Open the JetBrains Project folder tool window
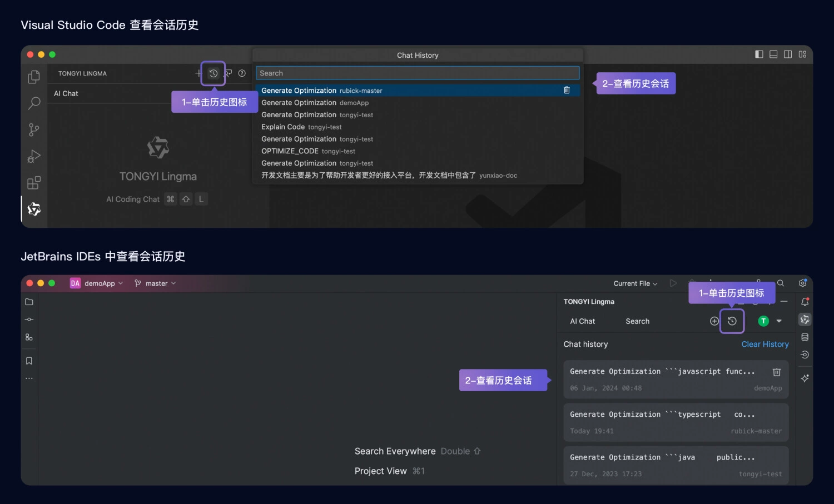Screen dimensions: 834x504 [x=29, y=302]
